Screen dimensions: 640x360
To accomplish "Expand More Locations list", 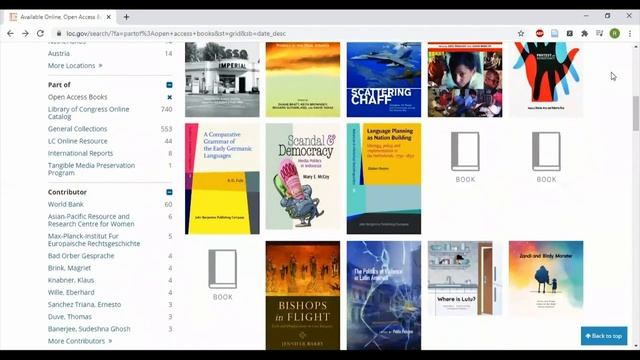I will (75, 66).
